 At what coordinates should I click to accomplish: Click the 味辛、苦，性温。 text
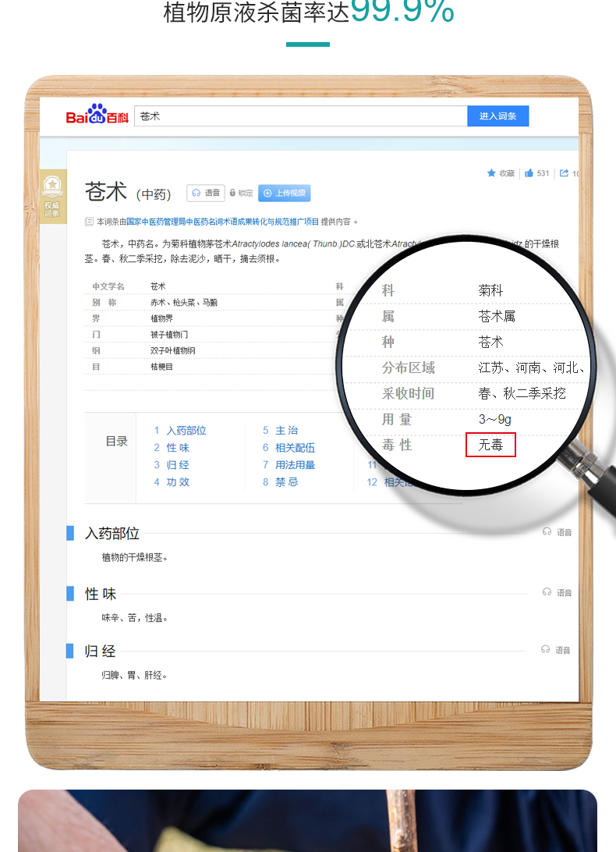[x=135, y=618]
